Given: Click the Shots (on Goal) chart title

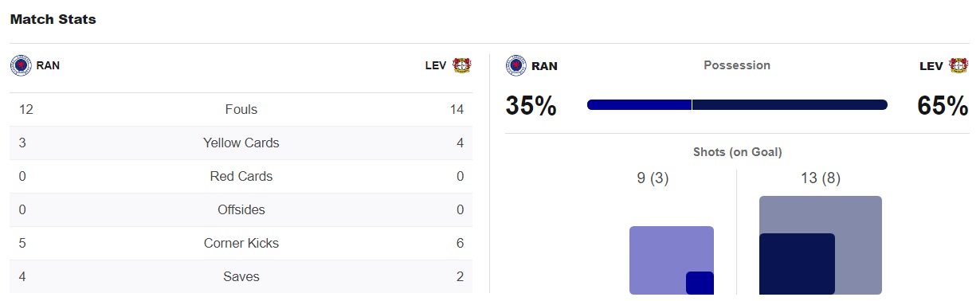Looking at the screenshot, I should (x=737, y=152).
